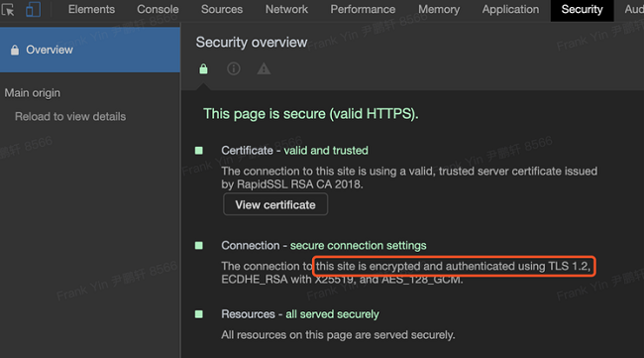Click green square marker beside Connection
This screenshot has height=358, width=644.
point(199,245)
